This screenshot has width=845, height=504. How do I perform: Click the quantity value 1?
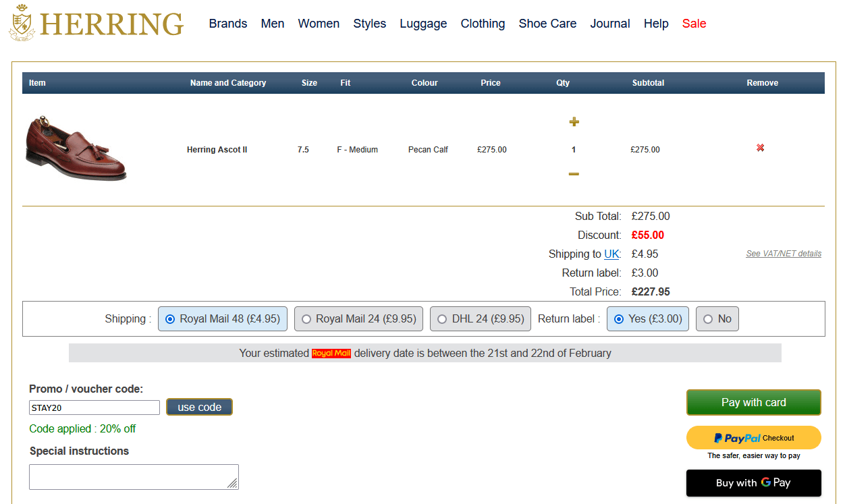coord(574,150)
